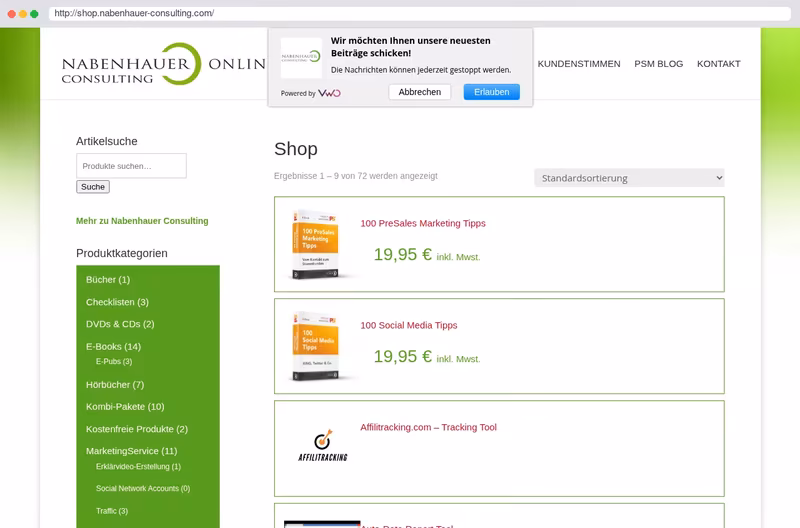The image size is (800, 528).
Task: Select the Traffic (3) subcategory
Action: 112,511
